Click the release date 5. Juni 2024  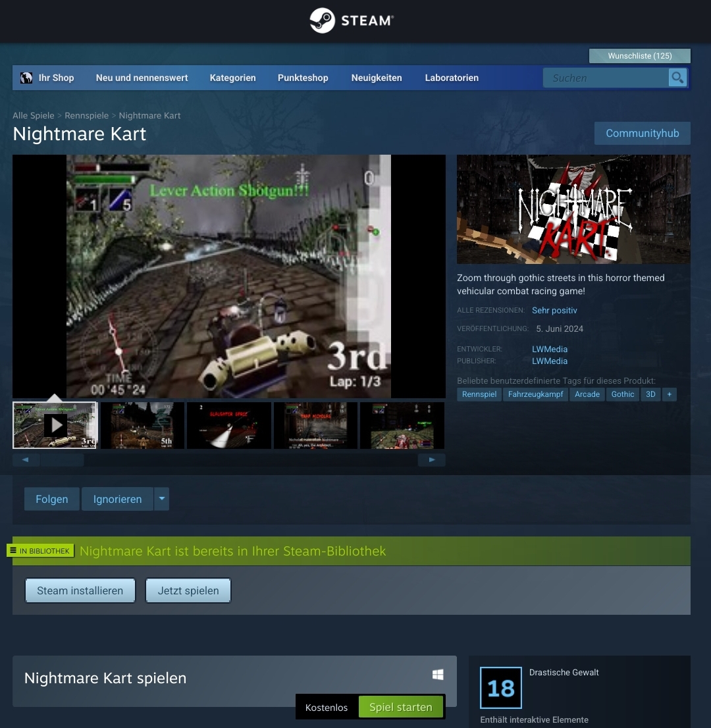click(x=560, y=328)
